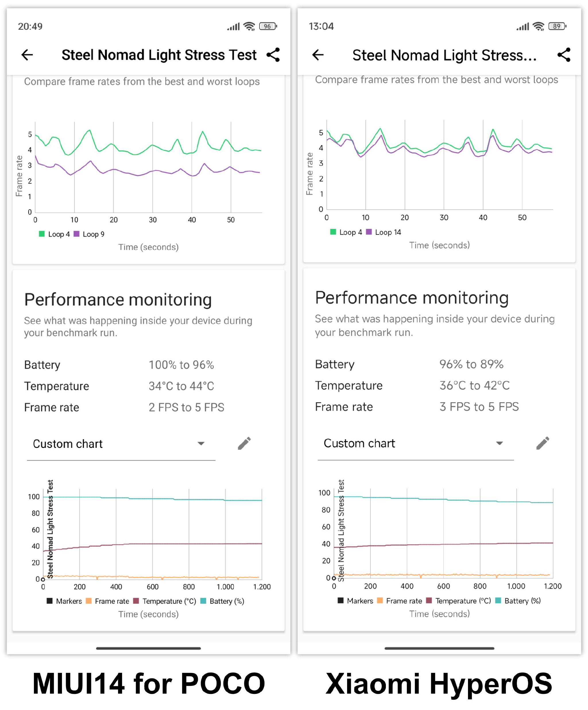Screen dimensions: 588x710
Task: Tap pencil edit icon in MIUI14 screenshot
Action: (244, 443)
